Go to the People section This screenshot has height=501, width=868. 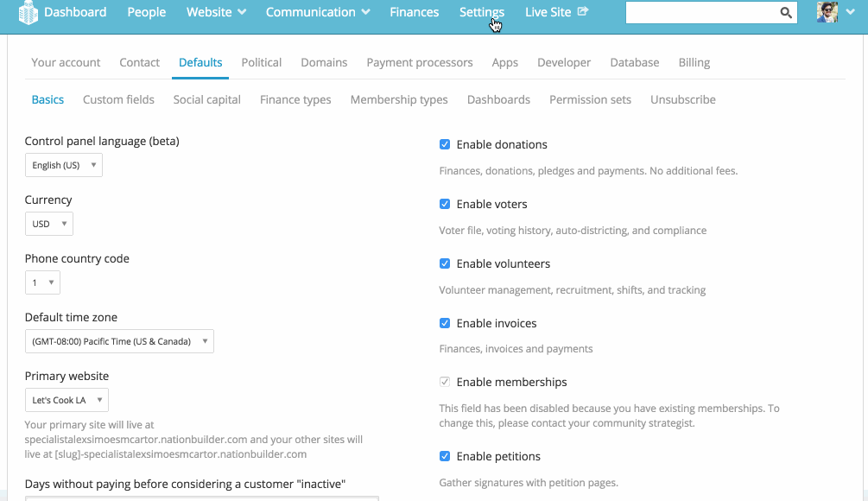click(146, 12)
